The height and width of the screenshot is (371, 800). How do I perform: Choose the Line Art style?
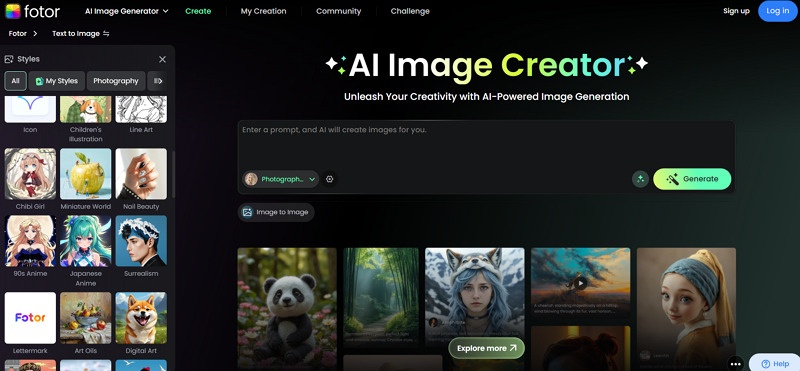point(141,109)
